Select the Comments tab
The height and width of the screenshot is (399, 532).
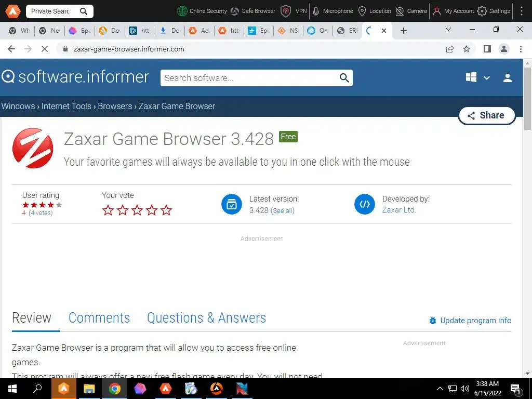point(99,318)
